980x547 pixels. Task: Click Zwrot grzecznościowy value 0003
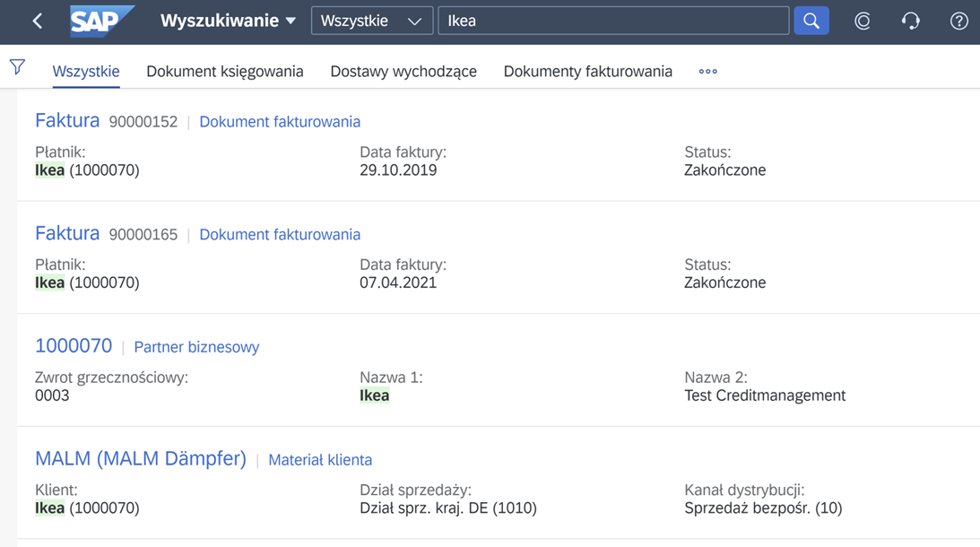coord(52,395)
